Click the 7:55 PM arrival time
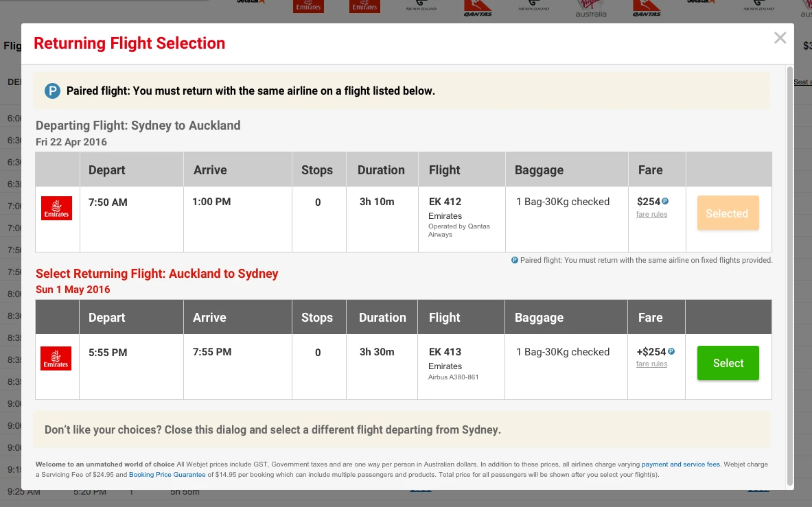812x507 pixels. [x=212, y=352]
